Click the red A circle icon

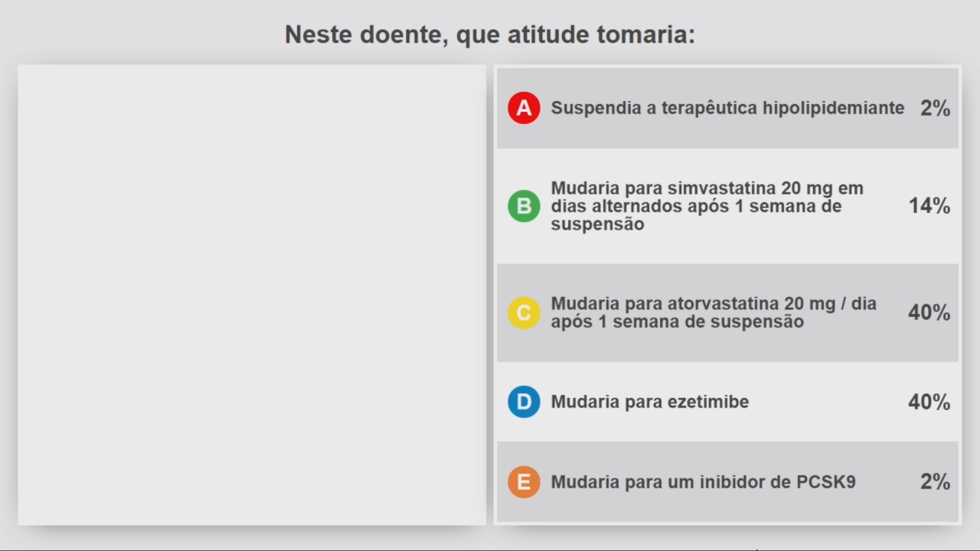[524, 108]
